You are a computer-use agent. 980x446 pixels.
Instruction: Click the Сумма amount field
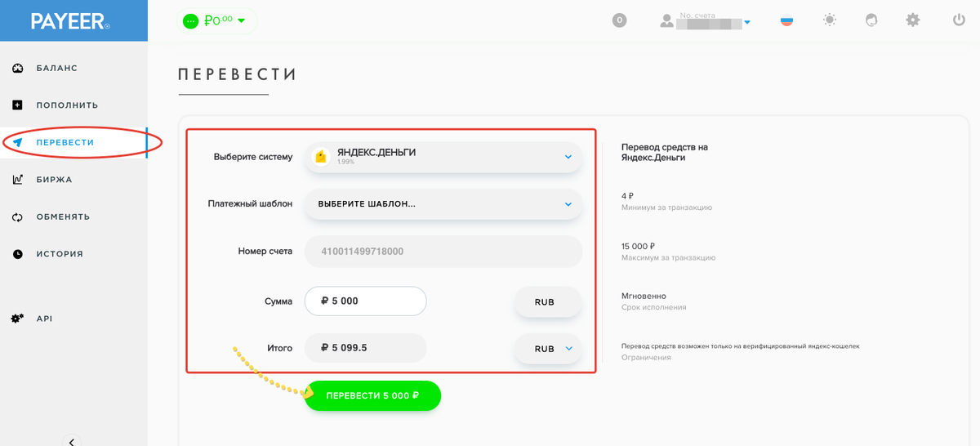(x=366, y=301)
